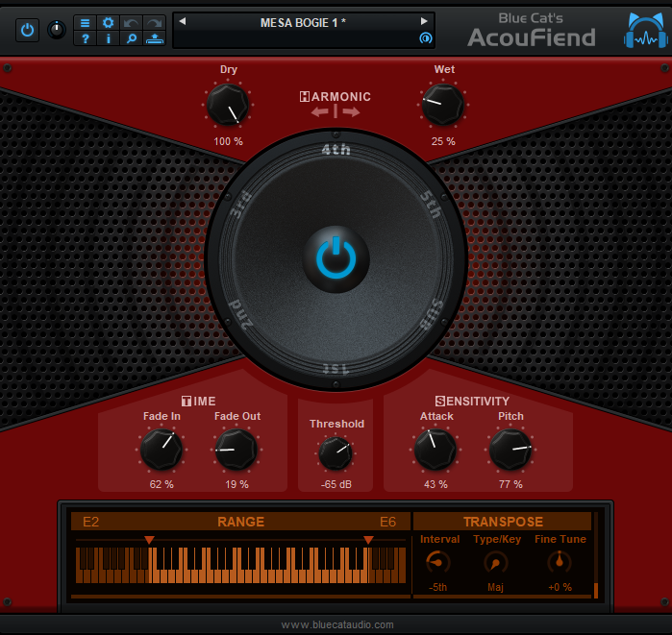Click the Harmonic right arrow
This screenshot has height=635, width=672.
pos(352,112)
